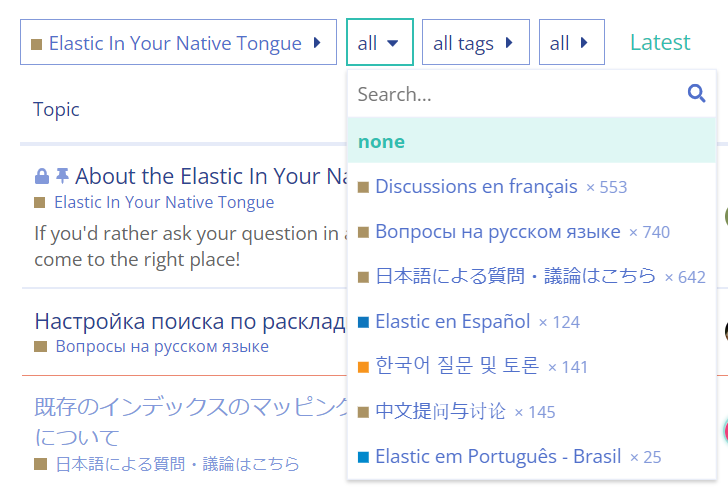728x488 pixels.
Task: Choose Discussions en français subcategory
Action: pos(476,187)
